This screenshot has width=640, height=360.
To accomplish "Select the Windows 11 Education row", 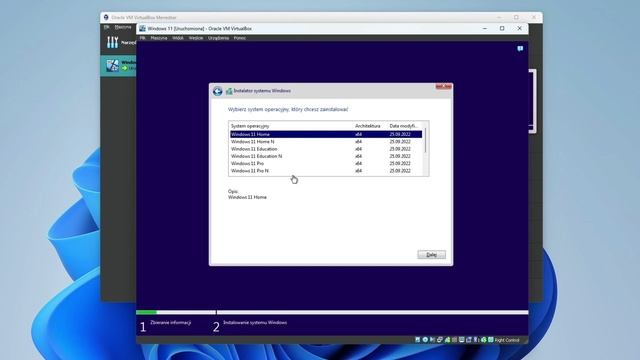I will click(x=326, y=149).
